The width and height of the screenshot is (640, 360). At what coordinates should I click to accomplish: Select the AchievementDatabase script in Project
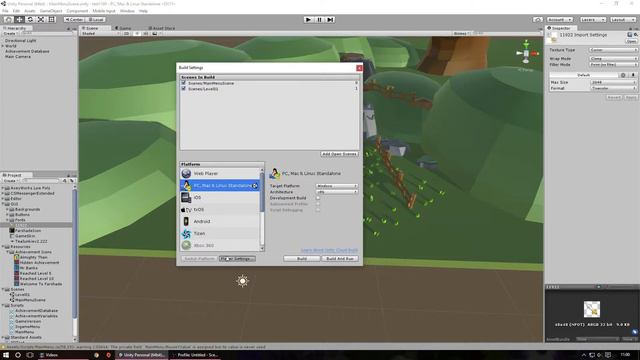pos(36,311)
